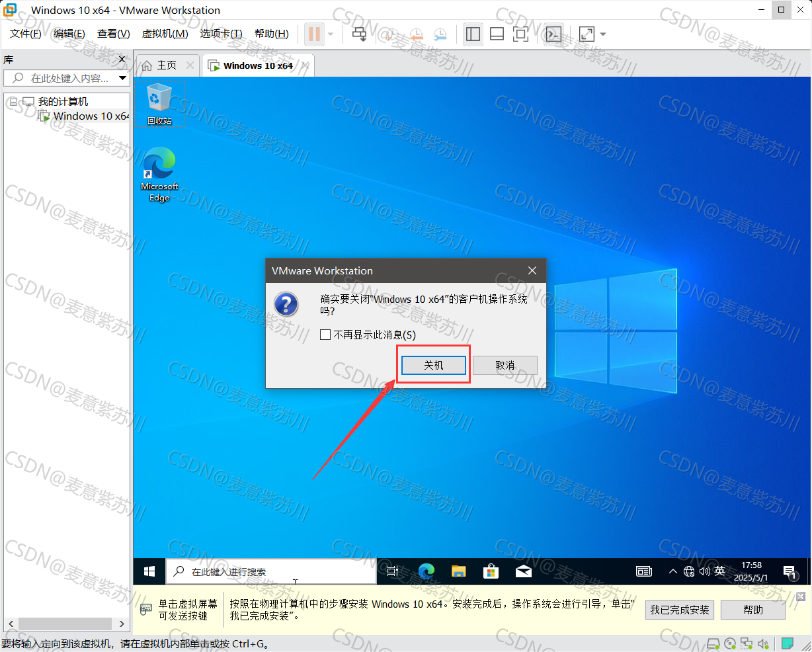
Task: Click the 取消 button in the dialog
Action: pos(505,365)
